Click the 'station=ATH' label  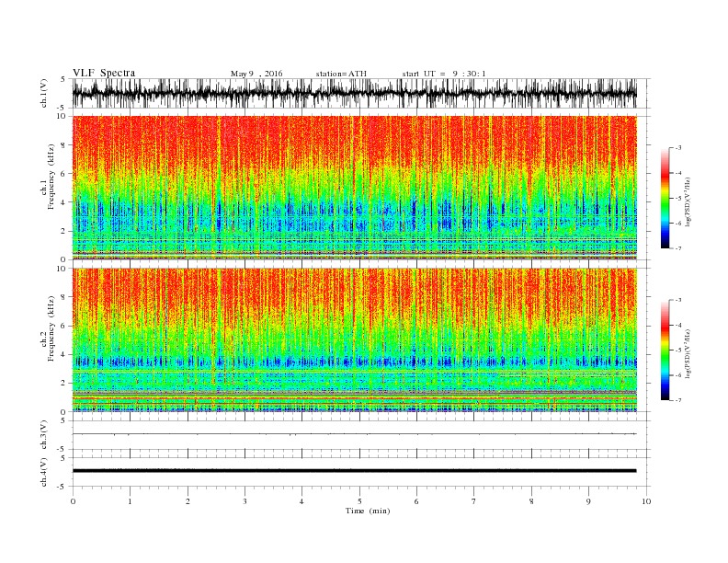point(341,74)
